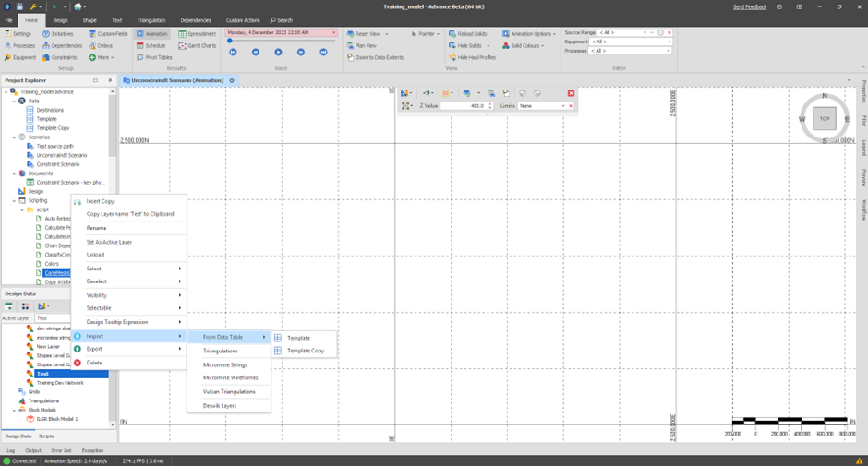Open the Equipment filter dropdown
This screenshot has height=466, width=868.
tap(669, 42)
